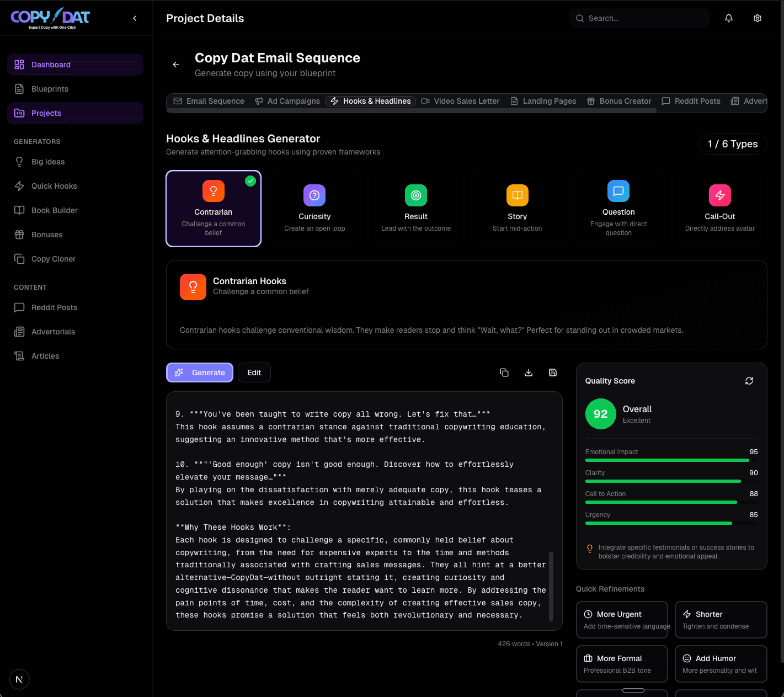Click the Generate button
The image size is (784, 697).
pos(200,373)
